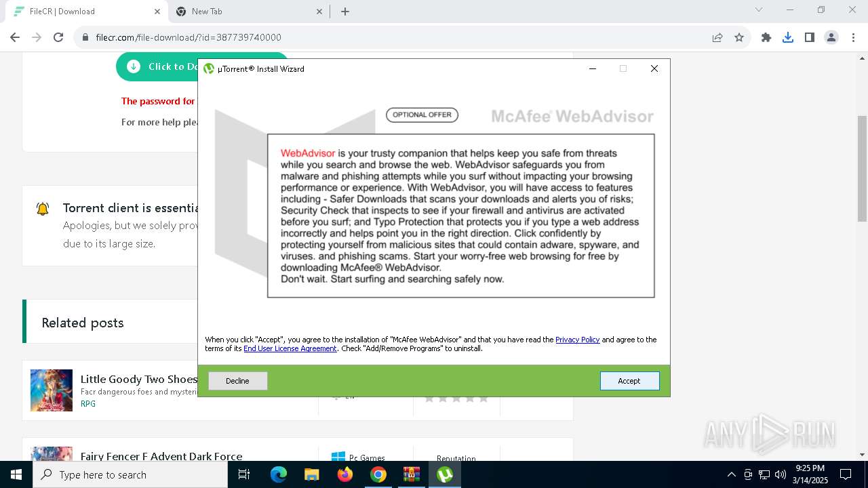Click the µTorrent icon in wizard title bar

pyautogui.click(x=209, y=68)
